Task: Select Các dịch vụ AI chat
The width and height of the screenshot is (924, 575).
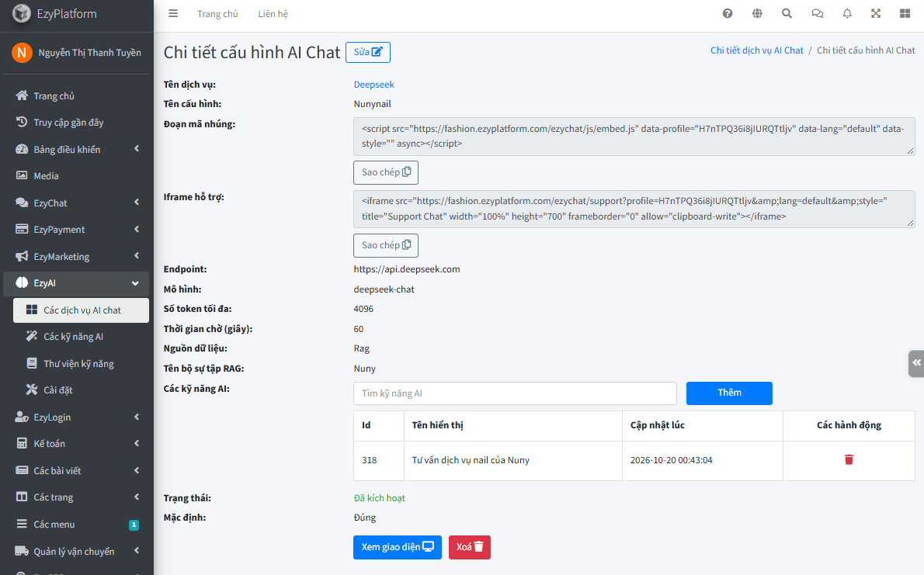Action: coord(81,310)
